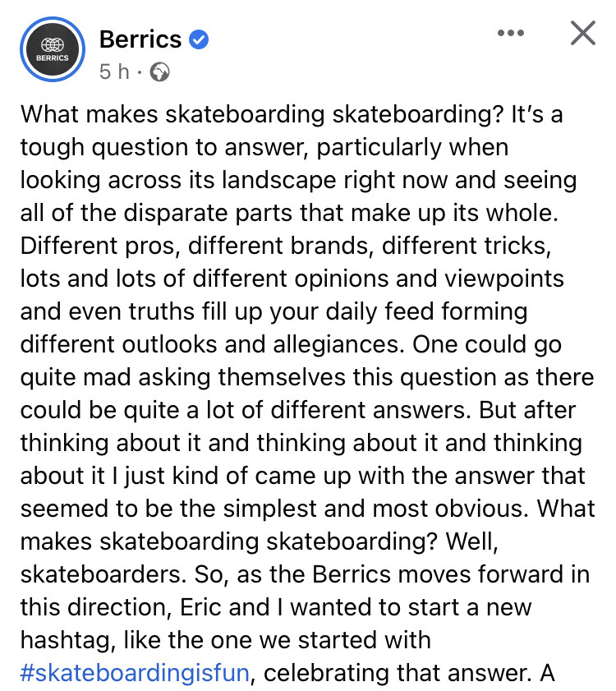This screenshot has width=616, height=691.
Task: Click the globe public-audience icon
Action: click(160, 72)
